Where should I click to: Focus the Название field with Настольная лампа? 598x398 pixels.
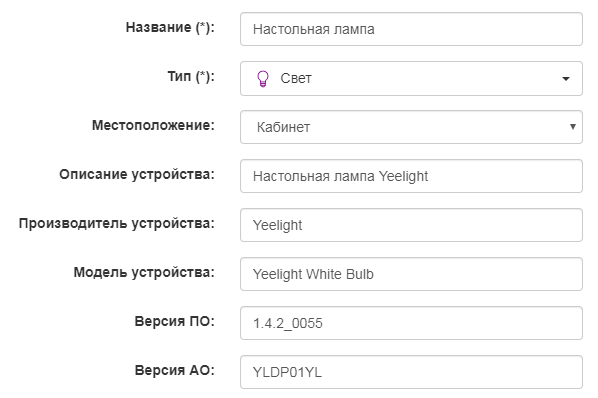coord(411,29)
